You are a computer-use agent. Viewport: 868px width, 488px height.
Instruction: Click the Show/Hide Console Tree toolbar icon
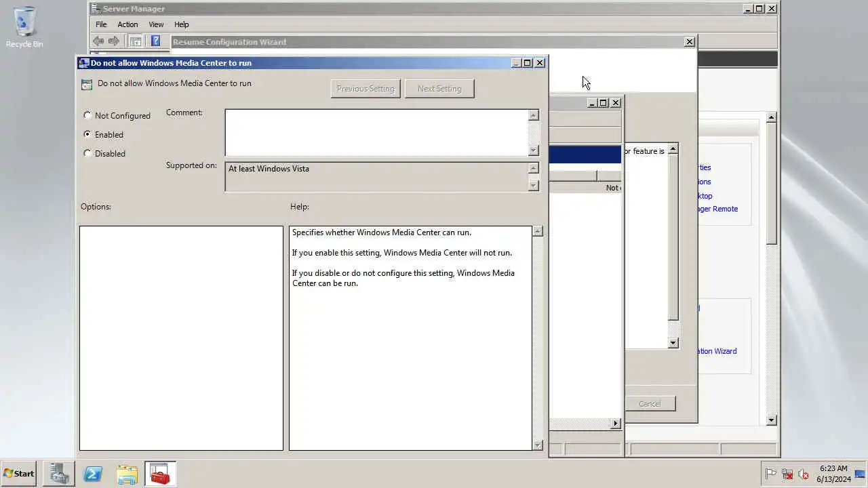point(136,41)
